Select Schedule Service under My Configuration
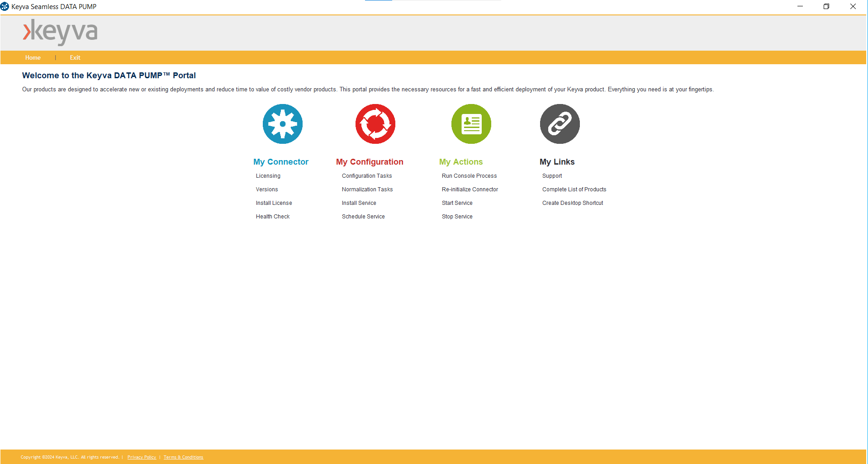The width and height of the screenshot is (868, 464). click(363, 217)
